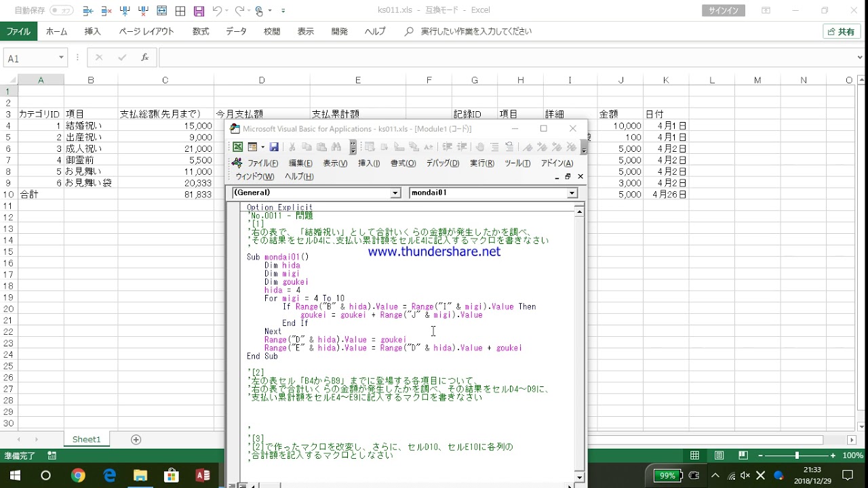The height and width of the screenshot is (488, 868).
Task: Toggle the AutoSave switch
Action: 61,11
